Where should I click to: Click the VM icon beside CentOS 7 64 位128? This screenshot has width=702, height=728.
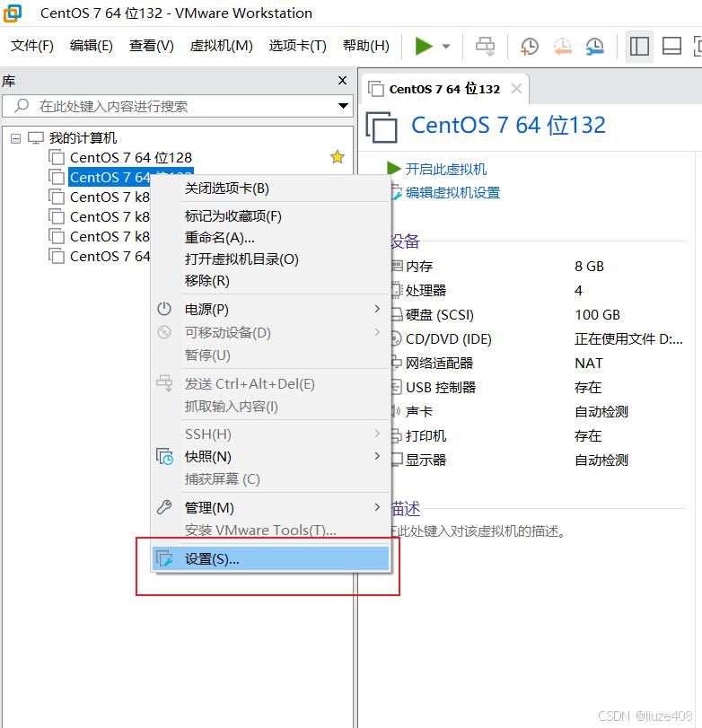coord(57,157)
